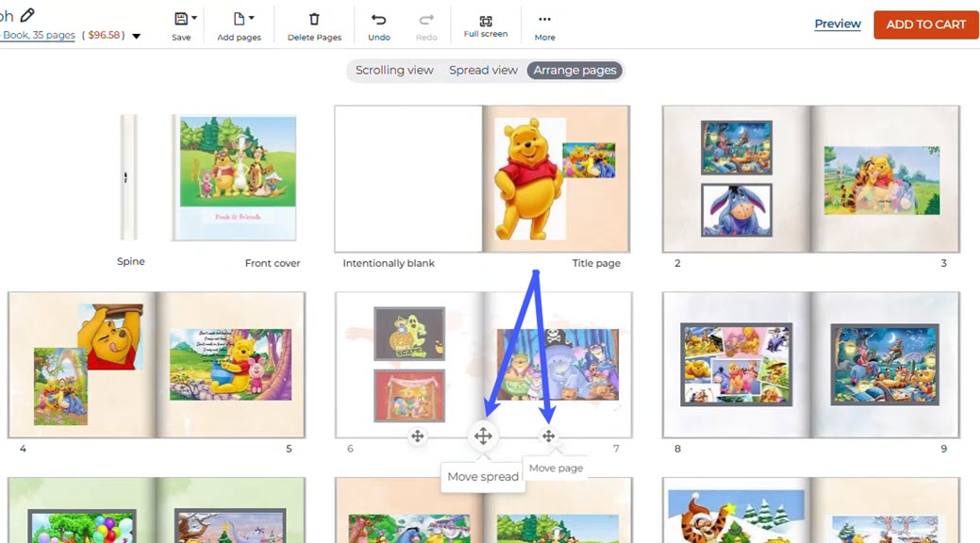Viewport: 980px width, 543px height.
Task: Expand the Add pages dropdown arrow
Action: [x=251, y=18]
